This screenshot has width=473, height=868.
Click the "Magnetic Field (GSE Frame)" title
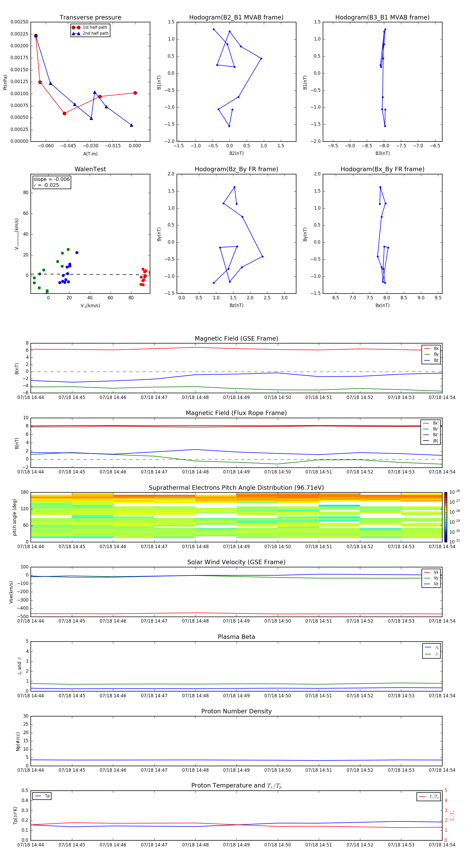point(236,339)
